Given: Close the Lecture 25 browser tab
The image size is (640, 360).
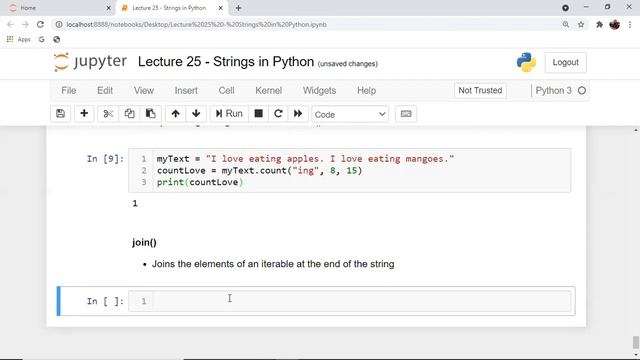Looking at the screenshot, I should (220, 8).
